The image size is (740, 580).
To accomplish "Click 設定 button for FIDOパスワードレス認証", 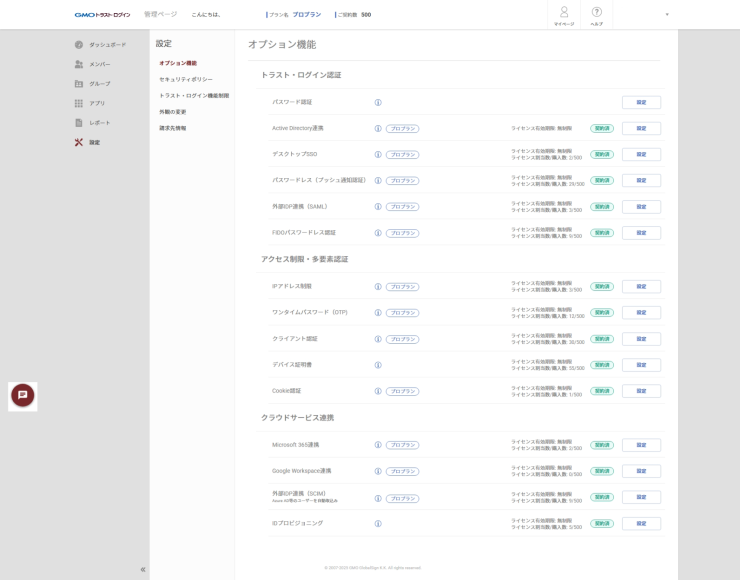I will click(641, 233).
